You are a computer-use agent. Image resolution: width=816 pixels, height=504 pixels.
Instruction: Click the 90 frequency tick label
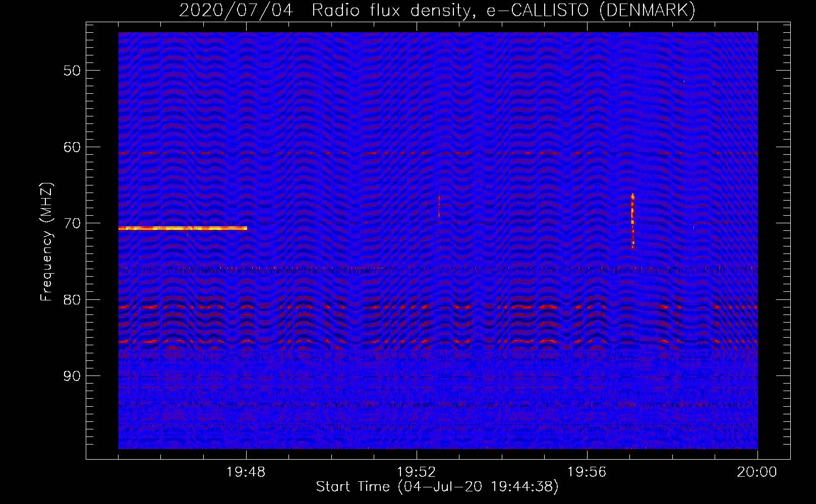point(72,376)
